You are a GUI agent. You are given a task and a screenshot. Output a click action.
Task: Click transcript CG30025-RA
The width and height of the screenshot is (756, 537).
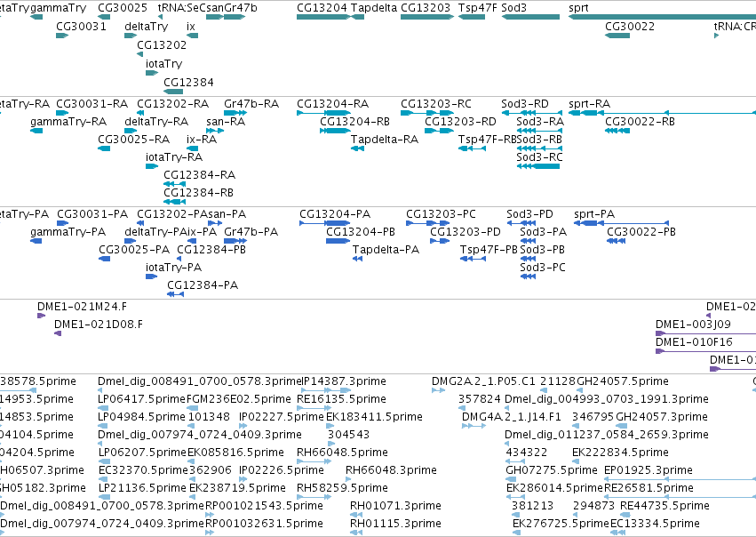pyautogui.click(x=133, y=140)
